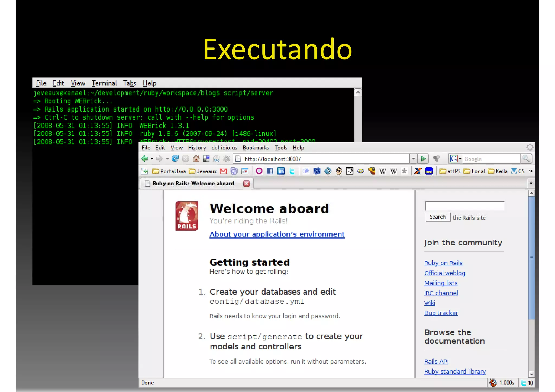Open the X-shaped bookmark icon
Screen dimensions: 555x392
[418, 171]
